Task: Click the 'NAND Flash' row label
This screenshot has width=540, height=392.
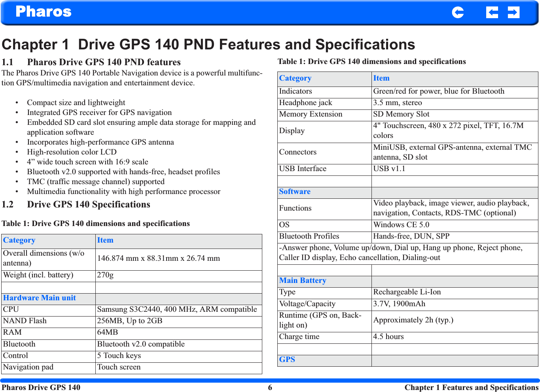Action: coord(25,321)
